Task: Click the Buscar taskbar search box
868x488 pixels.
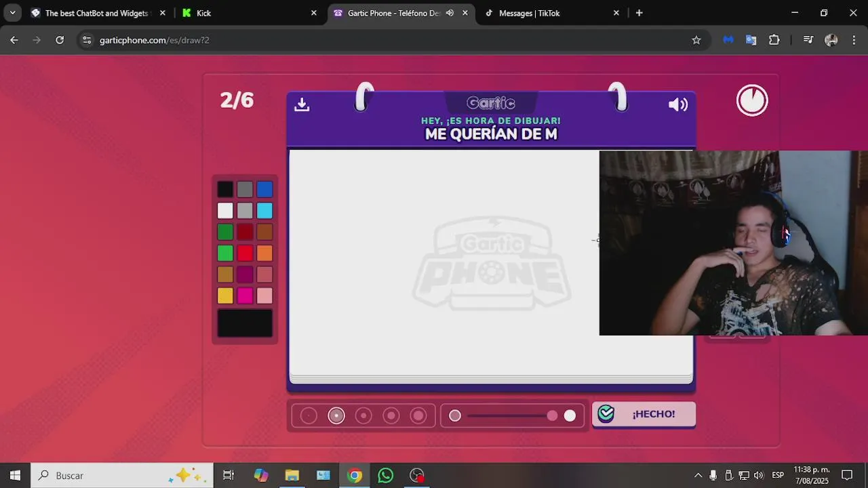Action: [122, 475]
